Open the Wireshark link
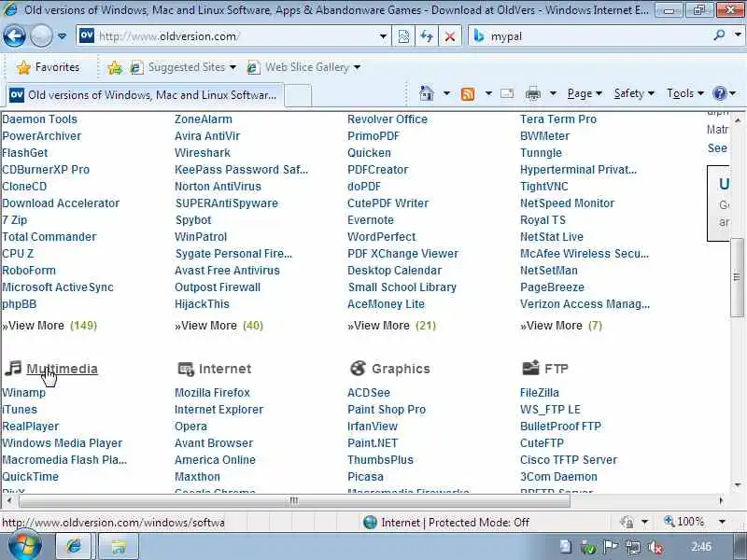 tap(203, 153)
